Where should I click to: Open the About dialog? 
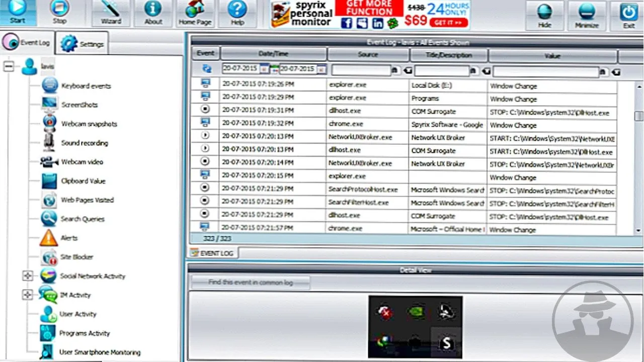(x=153, y=13)
